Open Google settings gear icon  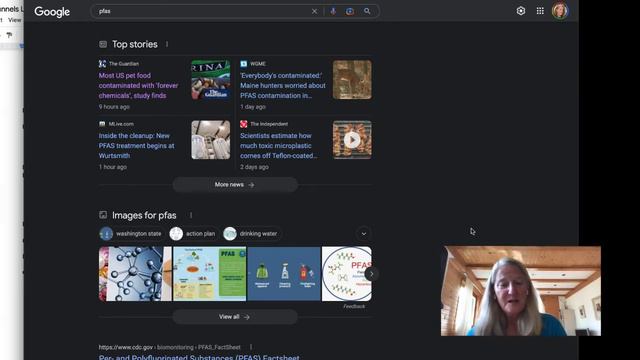[x=521, y=11]
